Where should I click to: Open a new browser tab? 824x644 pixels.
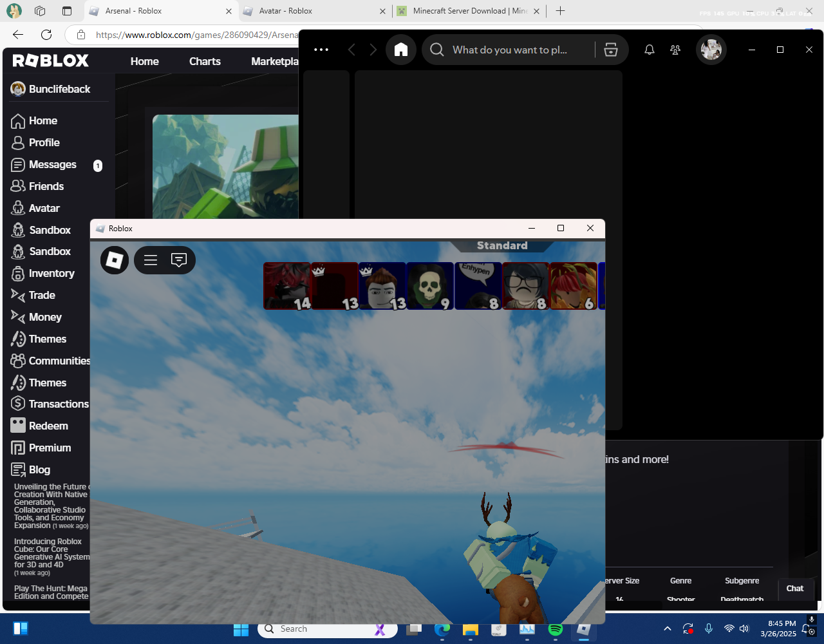tap(560, 11)
